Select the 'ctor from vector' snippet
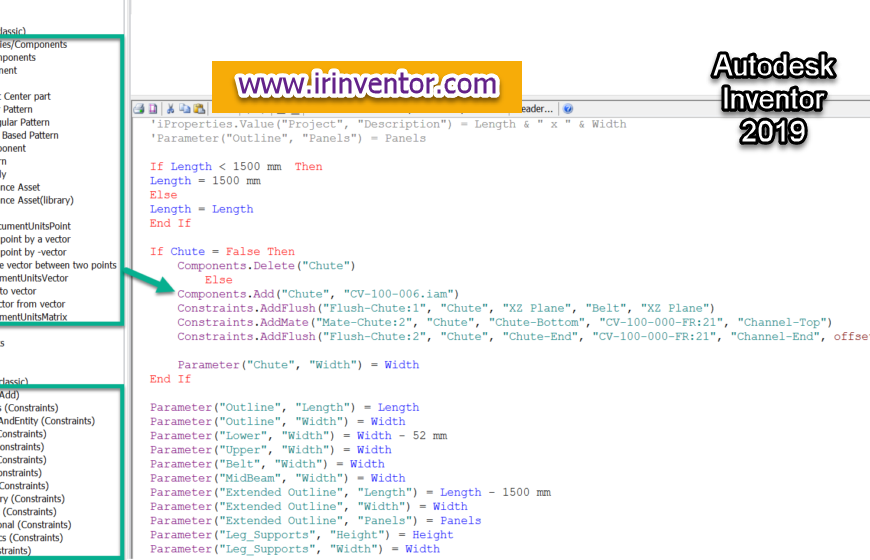The image size is (870, 560). 33,304
